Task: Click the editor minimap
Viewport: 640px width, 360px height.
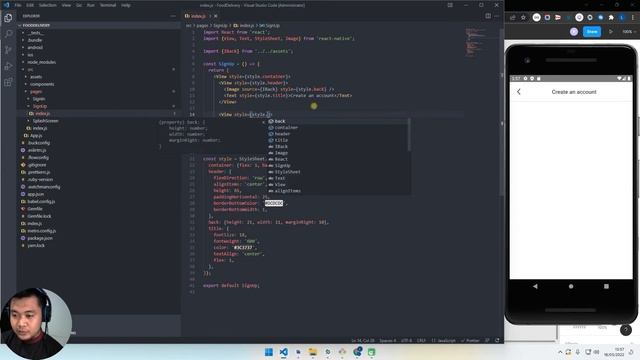Action: 482,43
